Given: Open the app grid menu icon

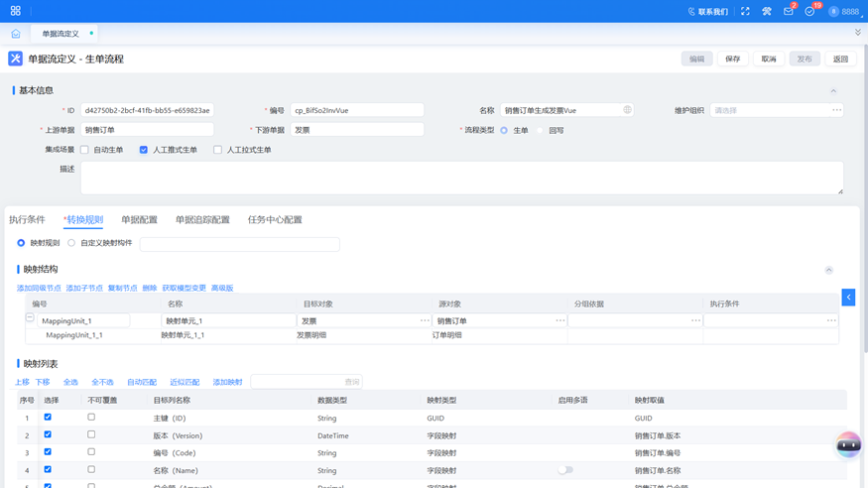Looking at the screenshot, I should (15, 11).
